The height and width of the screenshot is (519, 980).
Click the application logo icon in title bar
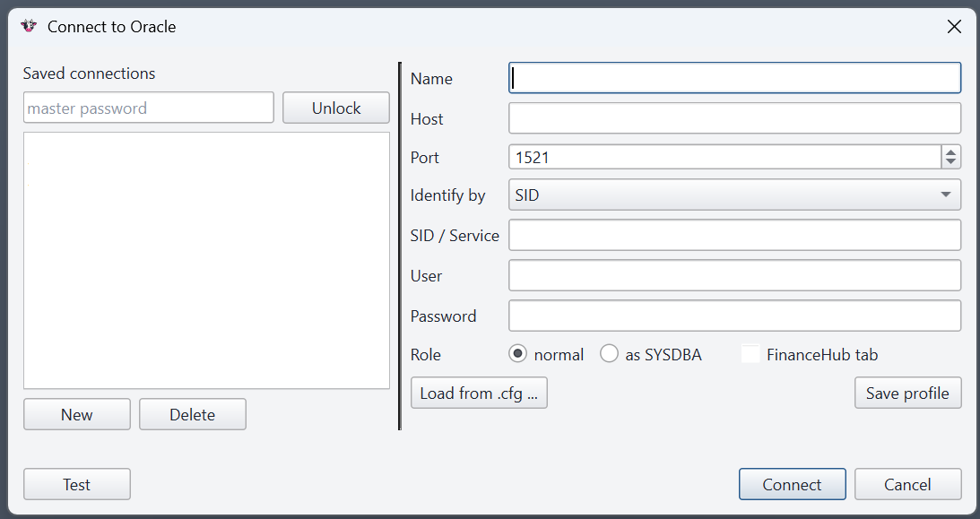click(29, 26)
